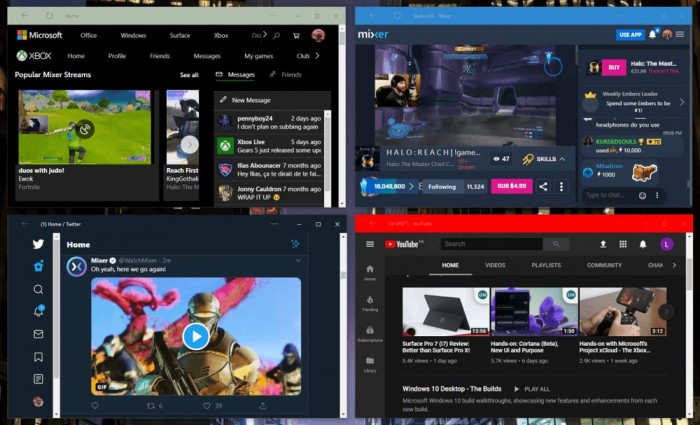Viewport: 700px width, 425px height.
Task: Open Profile in Xbox navigation
Action: pyautogui.click(x=117, y=56)
